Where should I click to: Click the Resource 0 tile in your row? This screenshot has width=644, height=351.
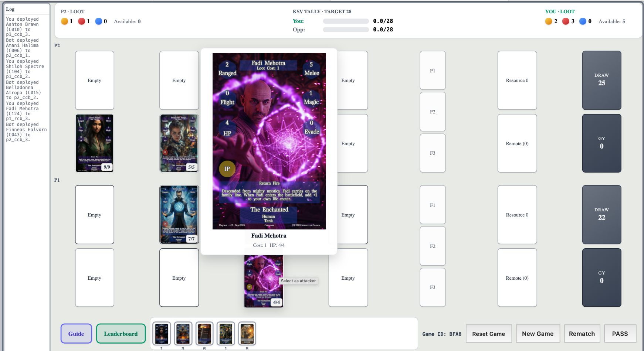pos(517,215)
